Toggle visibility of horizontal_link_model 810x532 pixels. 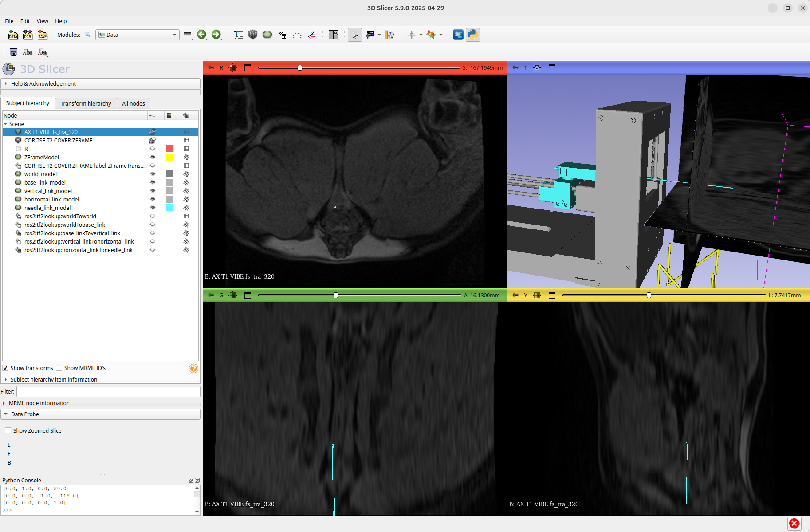153,200
